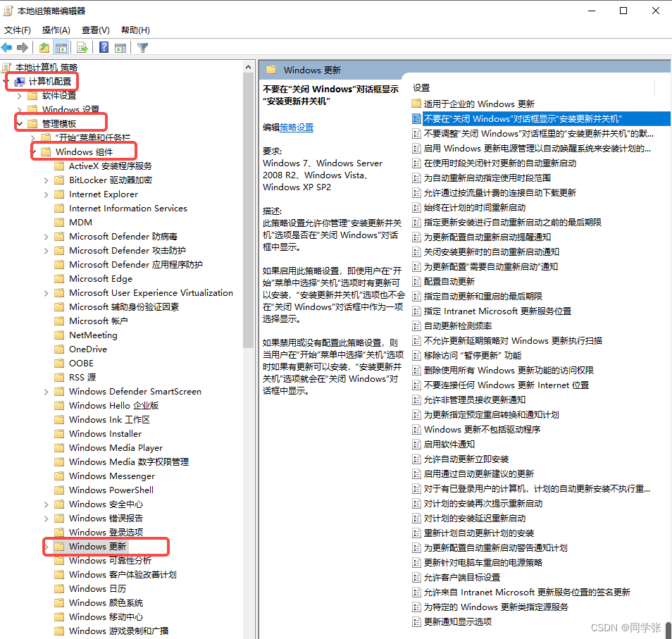The height and width of the screenshot is (639, 672).
Task: Expand the Windows 安全中心 node
Action: click(46, 504)
